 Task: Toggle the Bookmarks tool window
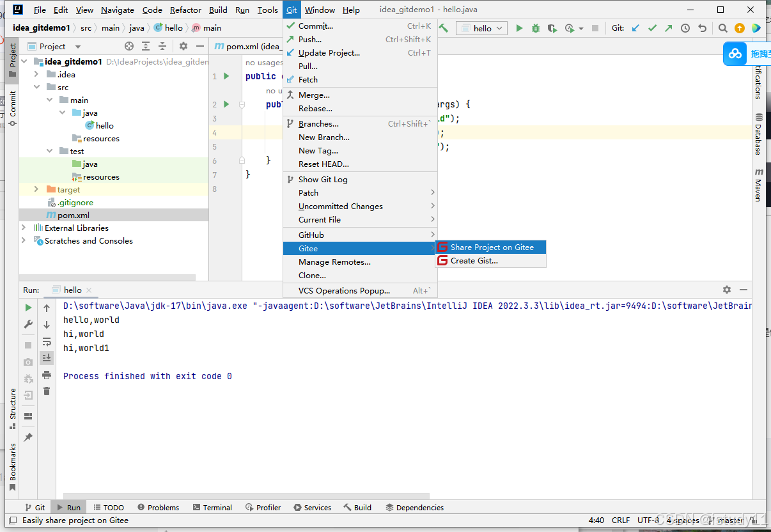12,467
